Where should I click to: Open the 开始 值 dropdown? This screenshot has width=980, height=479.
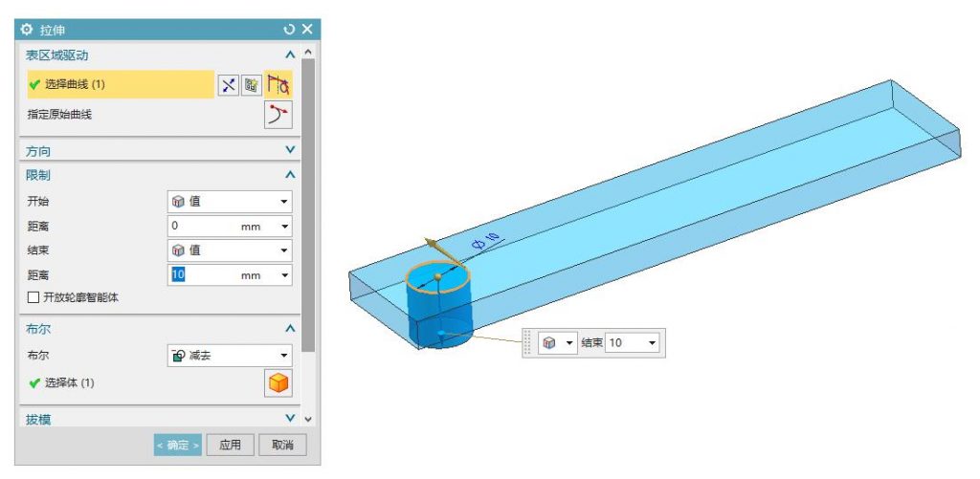pos(230,202)
